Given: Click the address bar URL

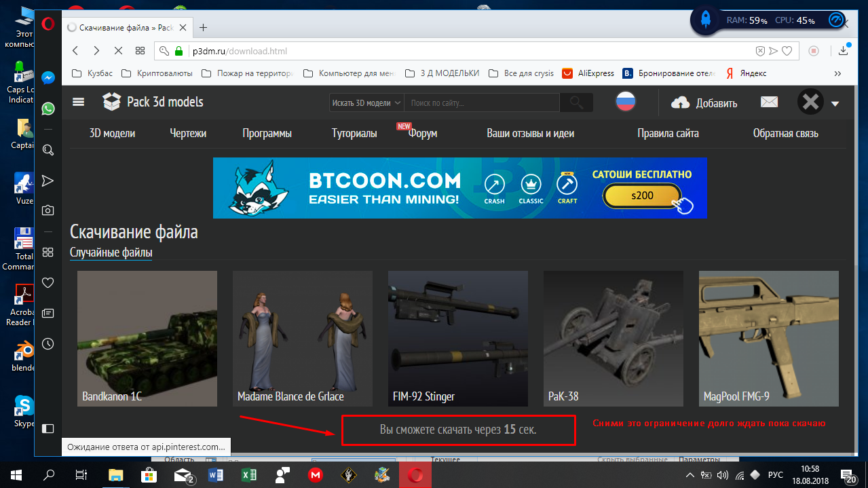Looking at the screenshot, I should coord(240,51).
